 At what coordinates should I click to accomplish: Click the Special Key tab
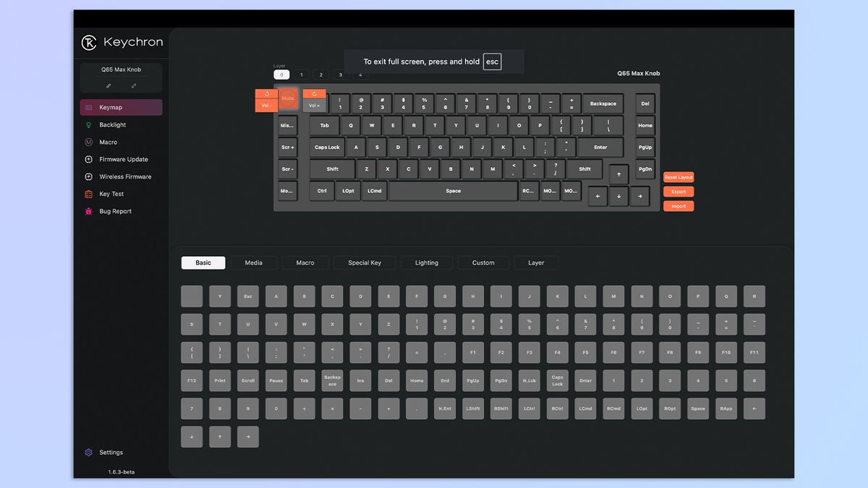tap(365, 262)
